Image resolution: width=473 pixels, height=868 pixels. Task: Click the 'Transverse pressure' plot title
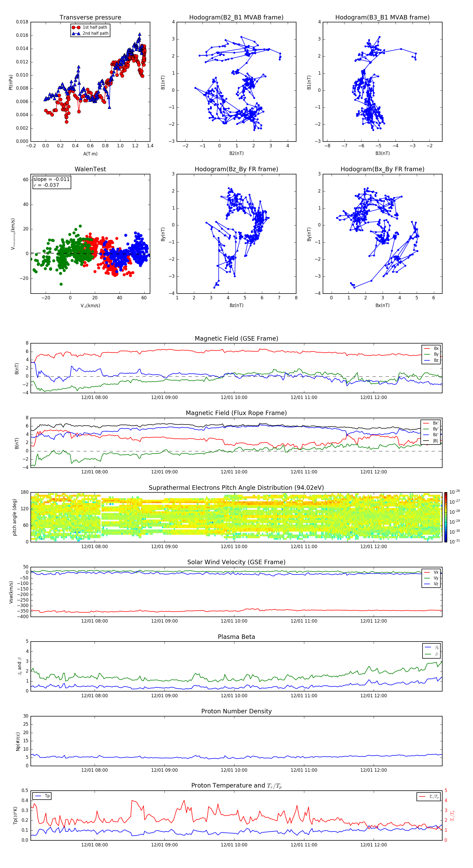click(90, 18)
